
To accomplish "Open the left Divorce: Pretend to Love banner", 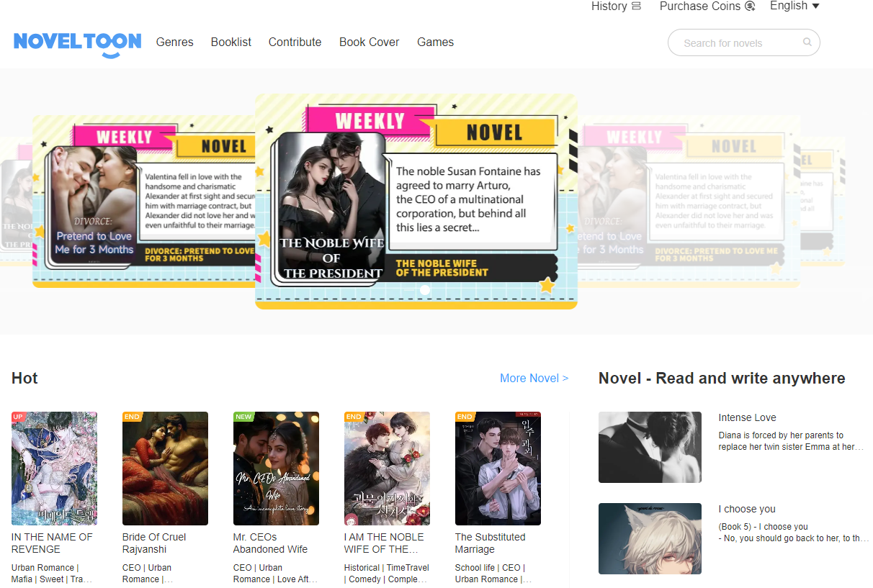I will (x=144, y=202).
